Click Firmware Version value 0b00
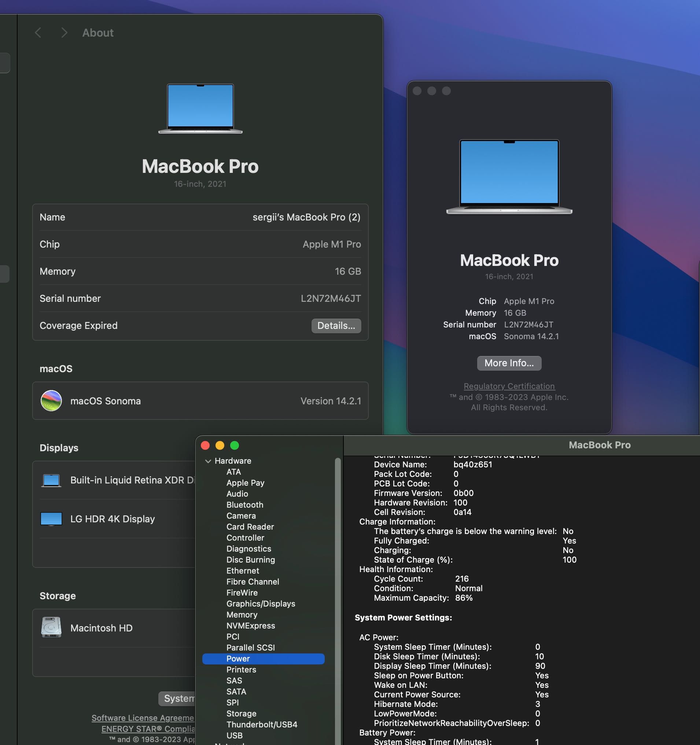The image size is (700, 745). click(463, 493)
